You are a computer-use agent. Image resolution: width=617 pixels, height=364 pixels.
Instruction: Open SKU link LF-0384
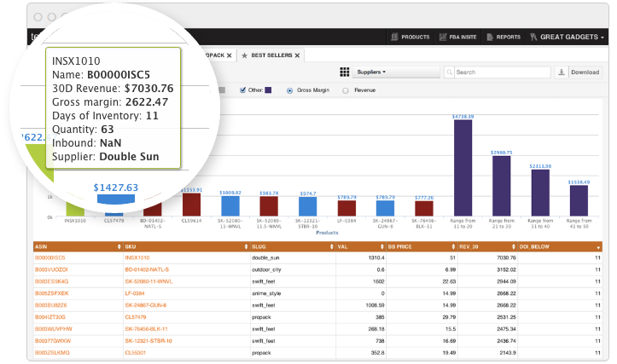point(137,292)
